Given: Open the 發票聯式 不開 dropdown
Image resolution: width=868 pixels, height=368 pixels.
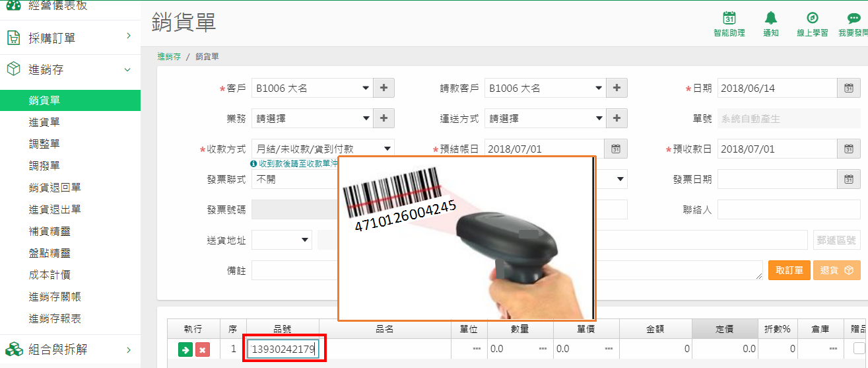Looking at the screenshot, I should 294,179.
